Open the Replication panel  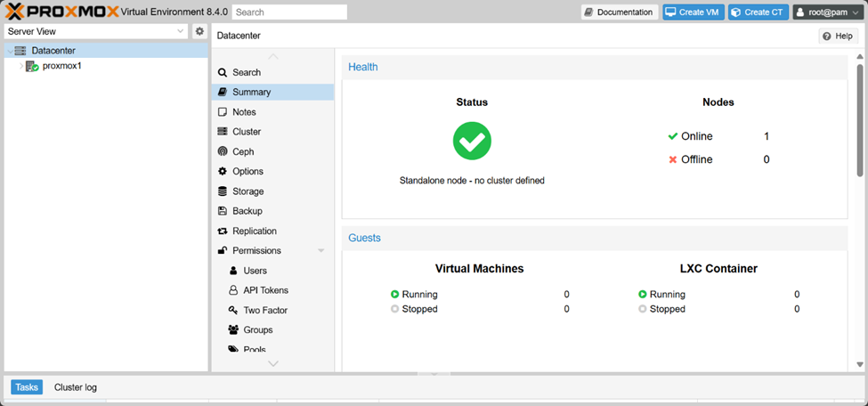point(254,231)
